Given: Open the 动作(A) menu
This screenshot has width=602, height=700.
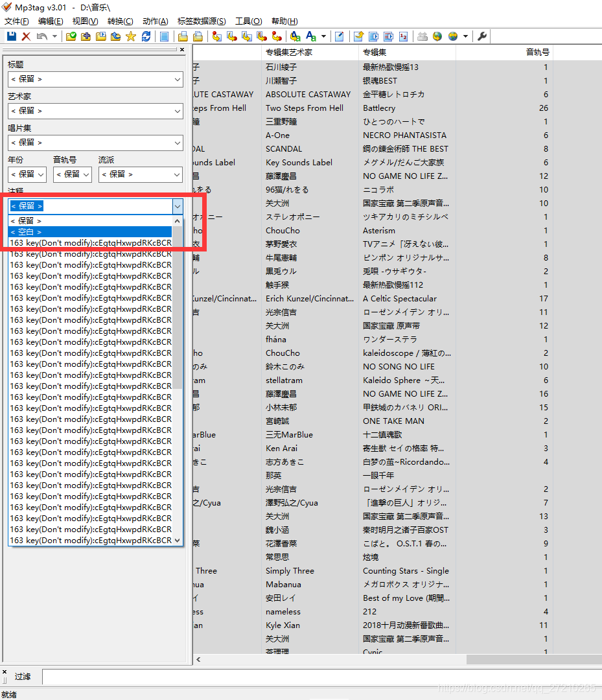Looking at the screenshot, I should tap(156, 21).
